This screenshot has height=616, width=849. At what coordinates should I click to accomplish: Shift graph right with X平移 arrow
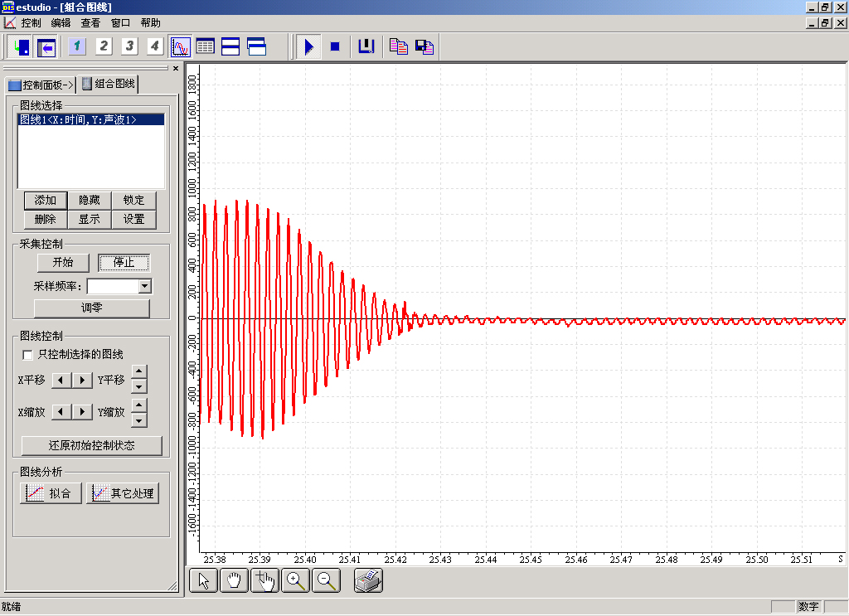click(82, 380)
